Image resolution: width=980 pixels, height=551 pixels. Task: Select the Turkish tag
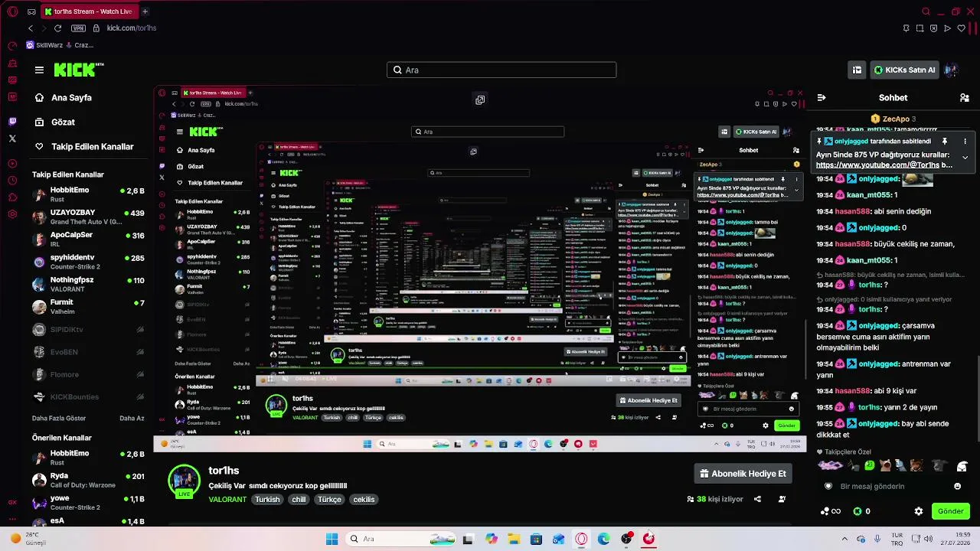coord(267,500)
